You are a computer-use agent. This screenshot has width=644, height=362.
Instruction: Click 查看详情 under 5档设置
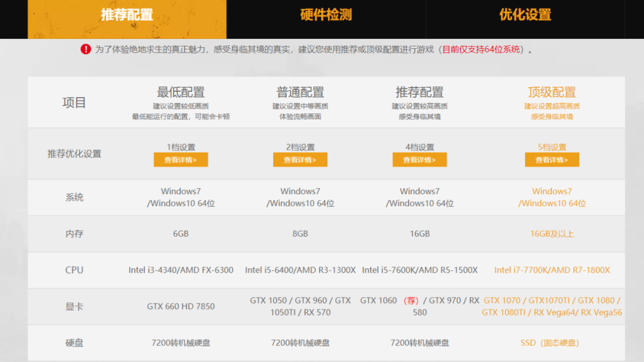552,160
